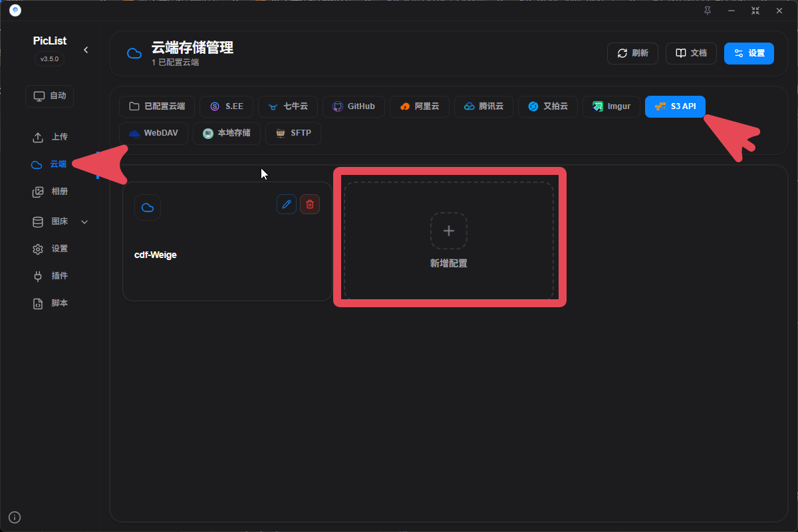Click the 新增配置 label
Image resolution: width=798 pixels, height=532 pixels.
pos(449,263)
